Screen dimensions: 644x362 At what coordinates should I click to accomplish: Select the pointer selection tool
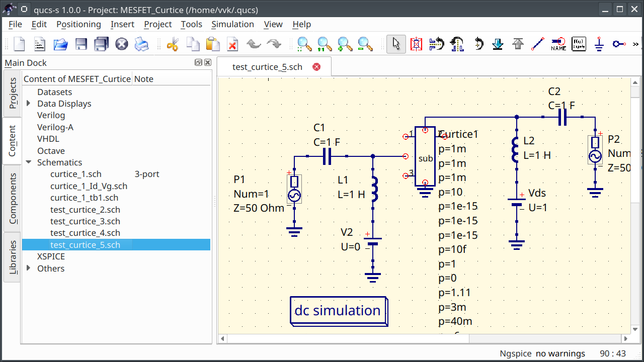pyautogui.click(x=396, y=44)
